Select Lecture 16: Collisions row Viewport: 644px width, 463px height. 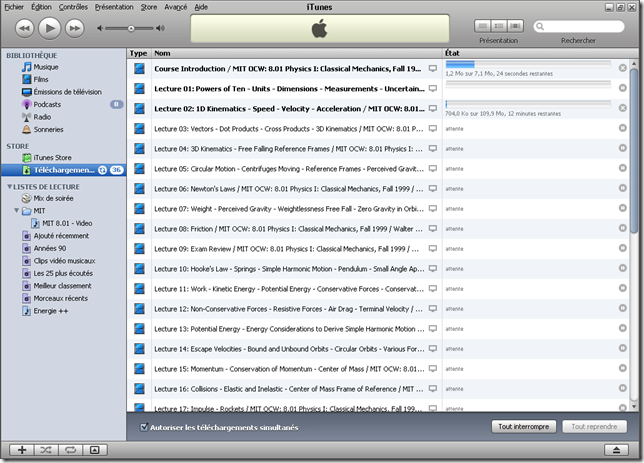(378, 389)
